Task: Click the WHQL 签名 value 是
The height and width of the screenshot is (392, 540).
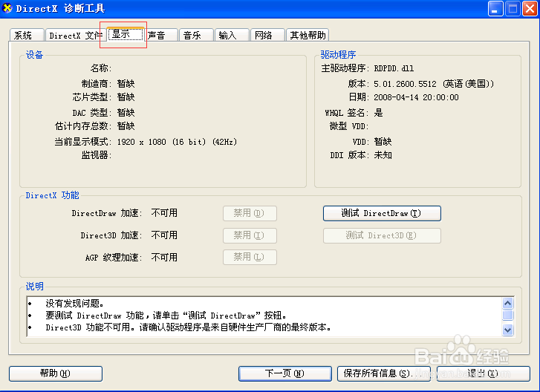Action: [x=379, y=113]
